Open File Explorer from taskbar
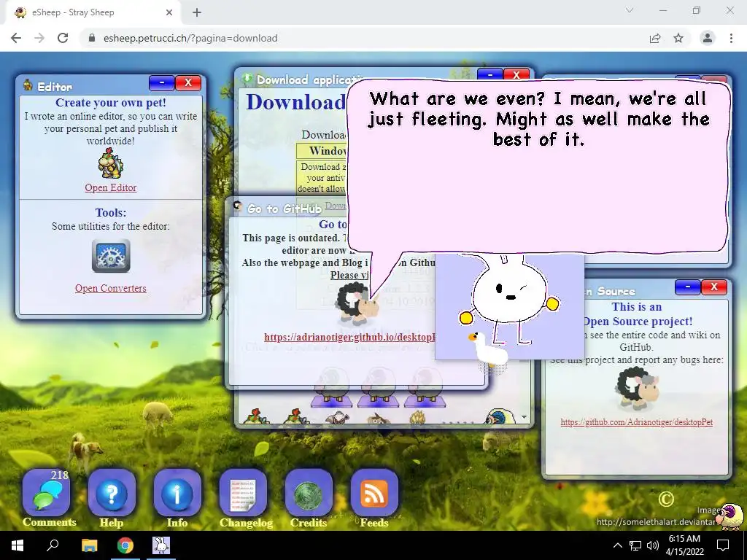Screen dimensions: 747x560 click(89, 545)
